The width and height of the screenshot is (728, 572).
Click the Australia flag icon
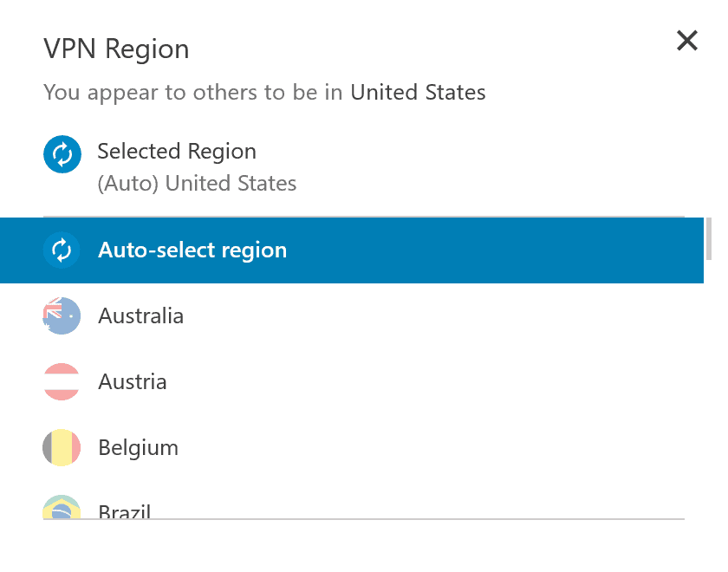(x=62, y=315)
